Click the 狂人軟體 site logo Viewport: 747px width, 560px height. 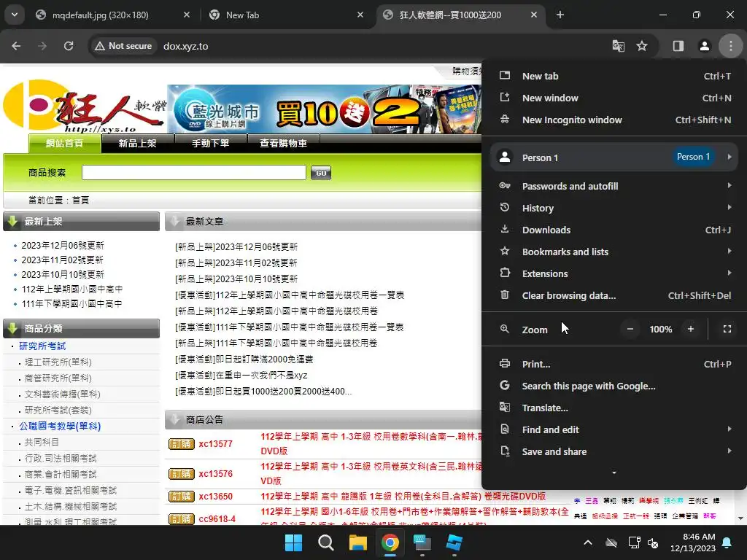tap(85, 106)
